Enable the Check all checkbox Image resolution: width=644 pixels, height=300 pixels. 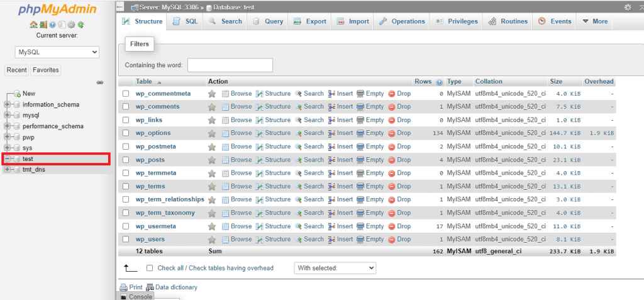[x=150, y=268]
